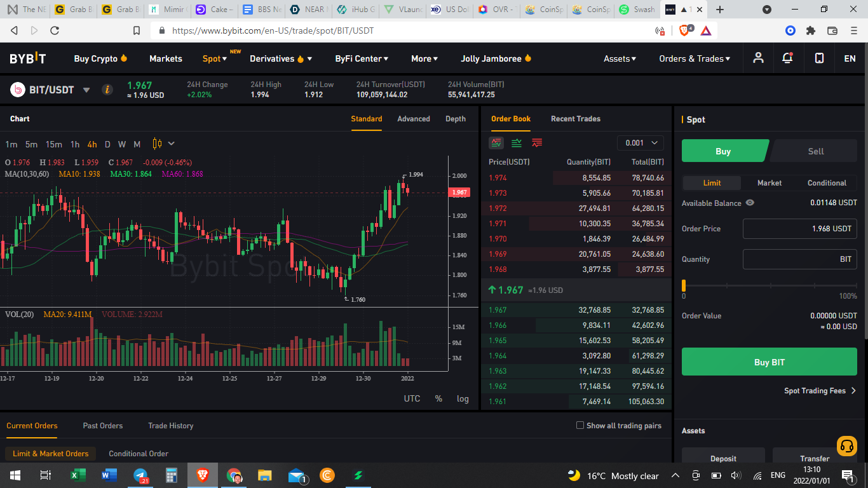This screenshot has width=868, height=488.
Task: Open the Jolly Jamboree promotion link
Action: coord(496,58)
